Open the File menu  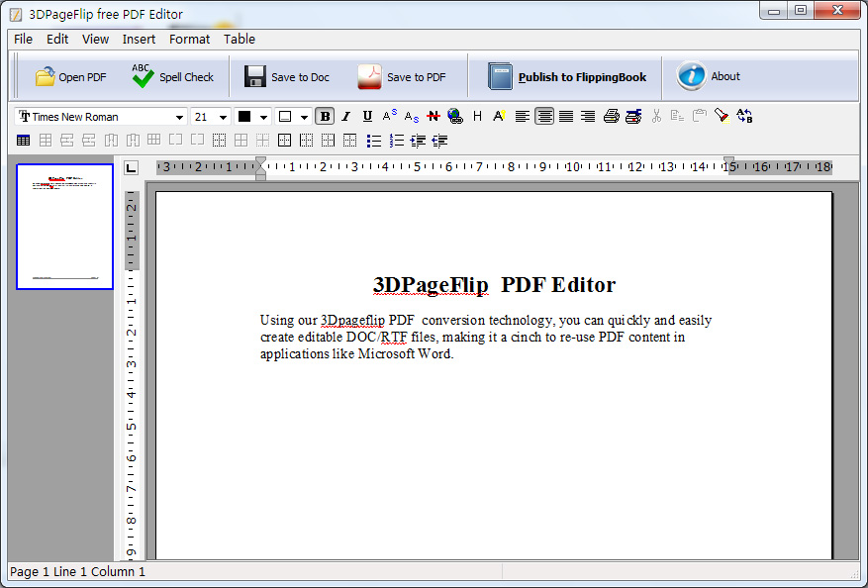pos(23,40)
